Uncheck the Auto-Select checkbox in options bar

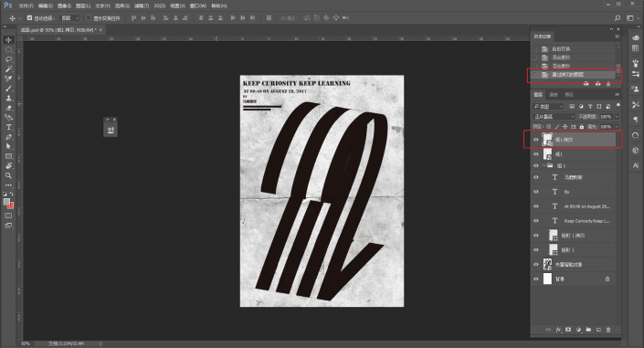[29, 17]
